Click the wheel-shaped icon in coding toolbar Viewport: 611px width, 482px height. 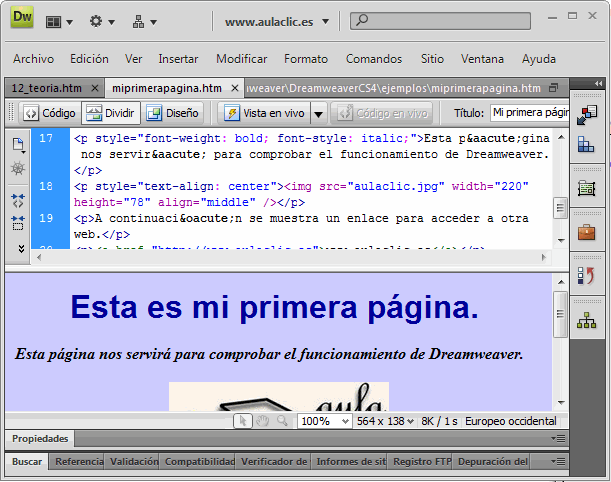coord(18,168)
